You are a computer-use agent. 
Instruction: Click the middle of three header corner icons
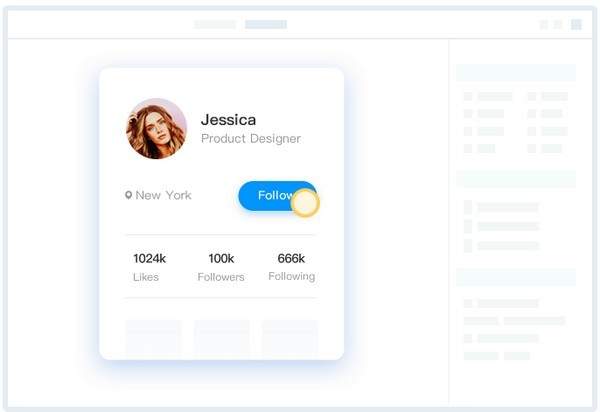point(558,24)
